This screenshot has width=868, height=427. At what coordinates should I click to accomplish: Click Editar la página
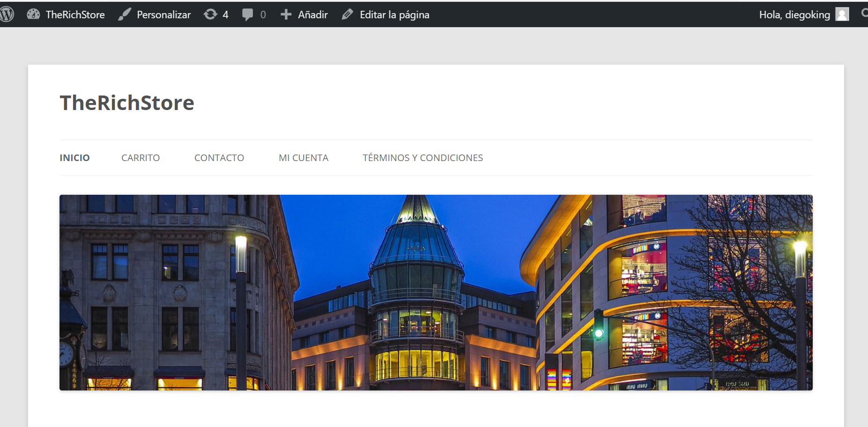394,15
